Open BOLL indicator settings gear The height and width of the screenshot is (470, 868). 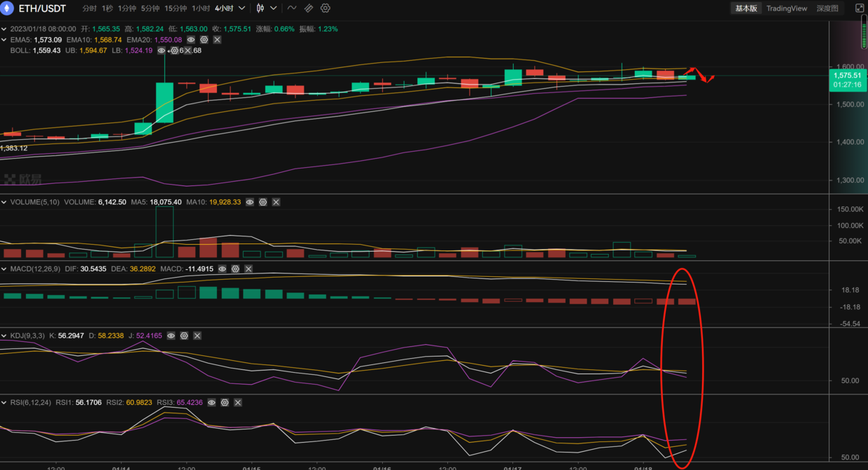[174, 50]
